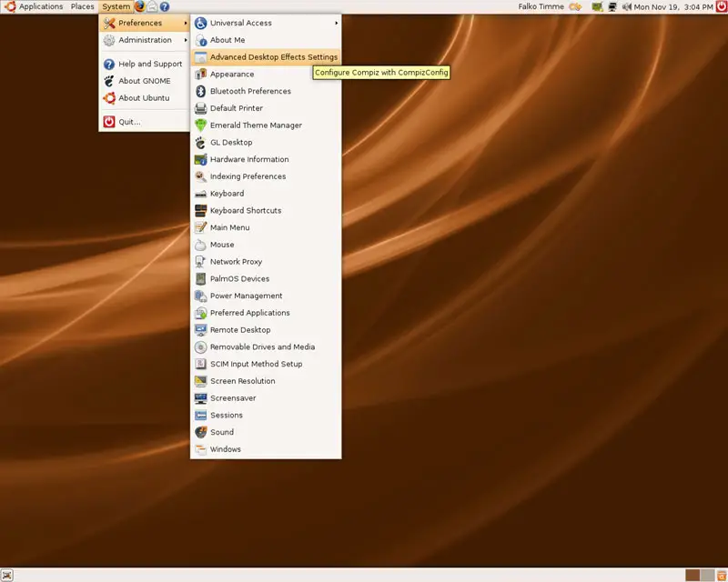728x582 pixels.
Task: Select About Ubuntu
Action: [x=145, y=98]
